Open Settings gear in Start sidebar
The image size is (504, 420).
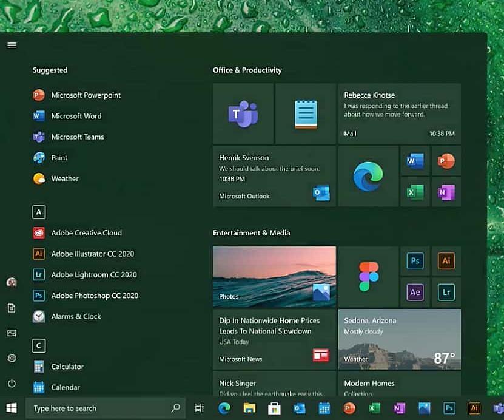click(12, 358)
